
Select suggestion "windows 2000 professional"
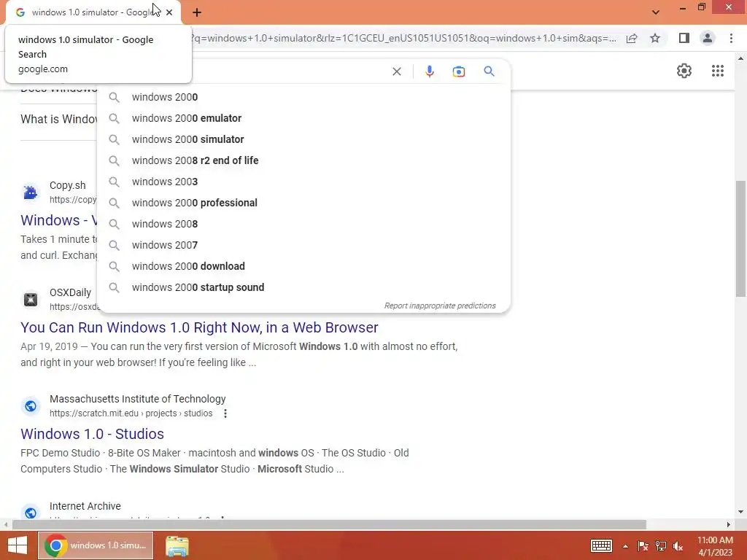tap(303, 203)
